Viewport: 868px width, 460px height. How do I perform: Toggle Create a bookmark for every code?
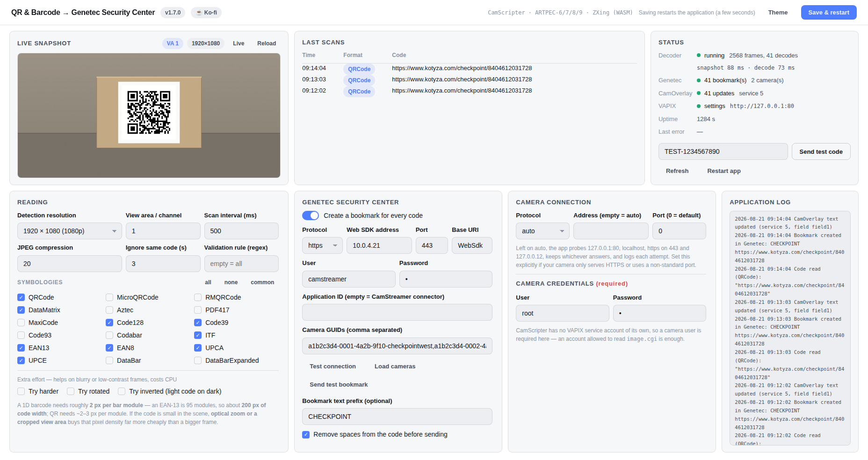coord(311,216)
